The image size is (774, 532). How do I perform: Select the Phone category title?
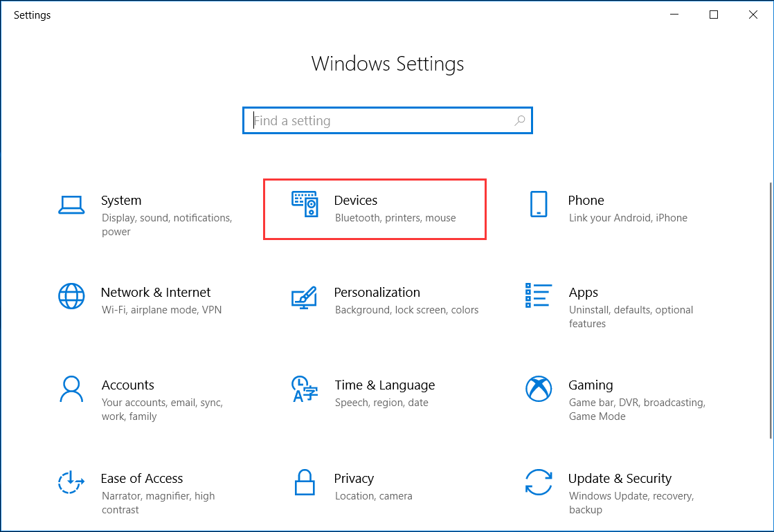586,200
